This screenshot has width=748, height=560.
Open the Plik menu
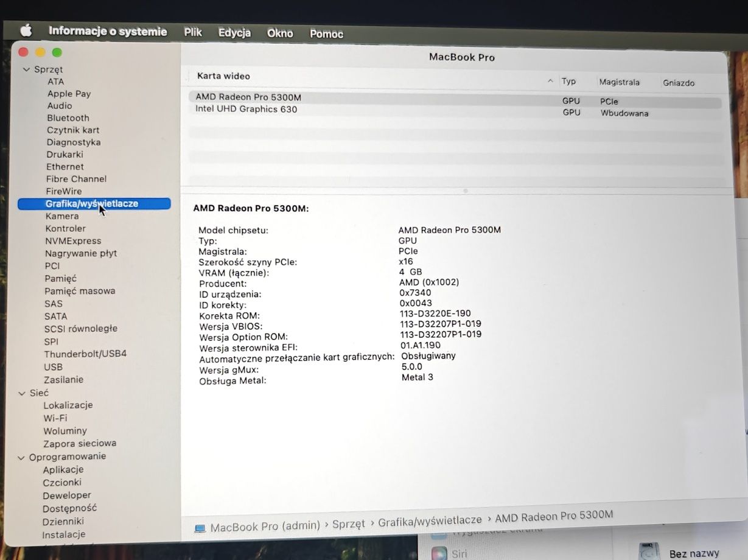(x=193, y=32)
